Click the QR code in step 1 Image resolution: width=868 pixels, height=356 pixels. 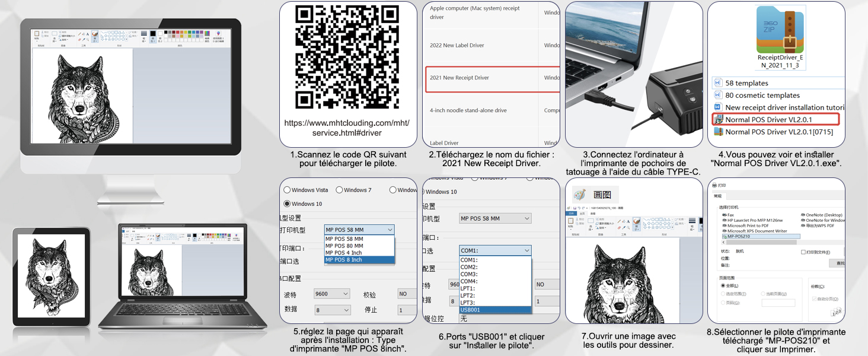click(347, 56)
